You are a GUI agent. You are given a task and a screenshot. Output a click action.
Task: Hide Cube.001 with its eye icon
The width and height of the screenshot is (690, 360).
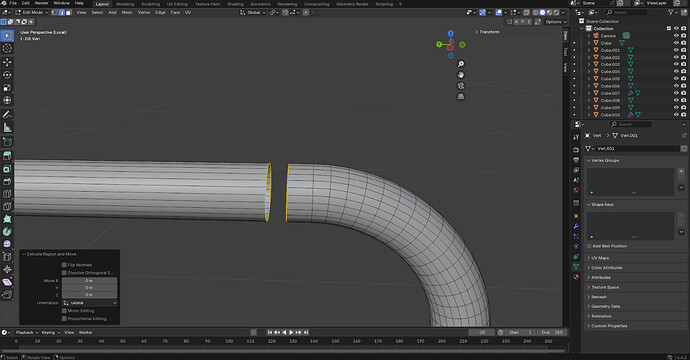676,50
